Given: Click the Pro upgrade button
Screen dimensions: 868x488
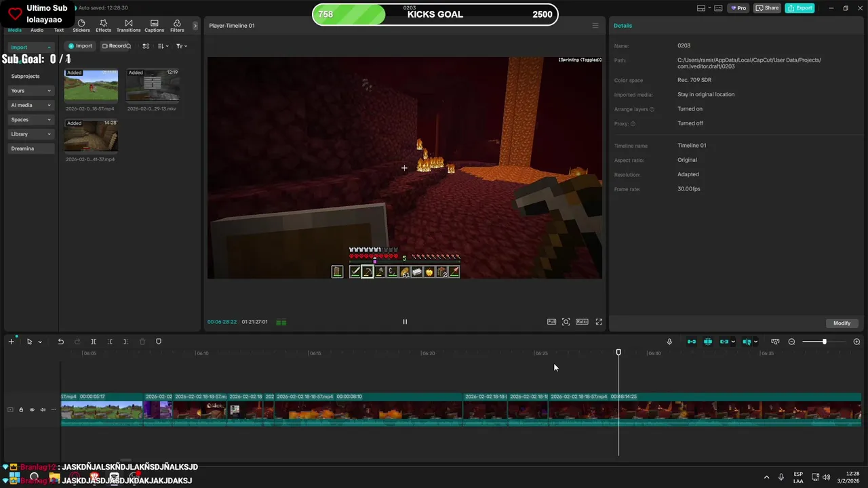Looking at the screenshot, I should click(x=738, y=8).
